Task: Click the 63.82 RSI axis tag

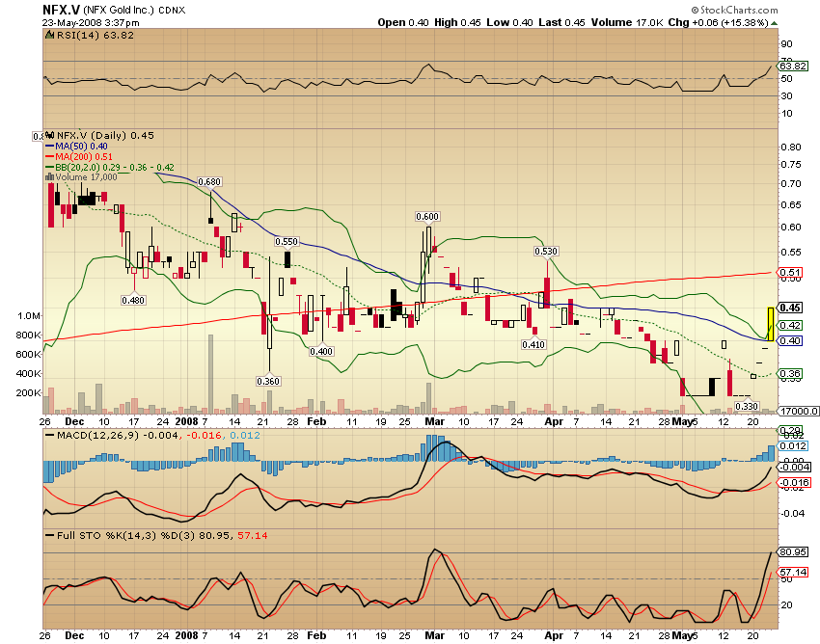Action: point(793,66)
